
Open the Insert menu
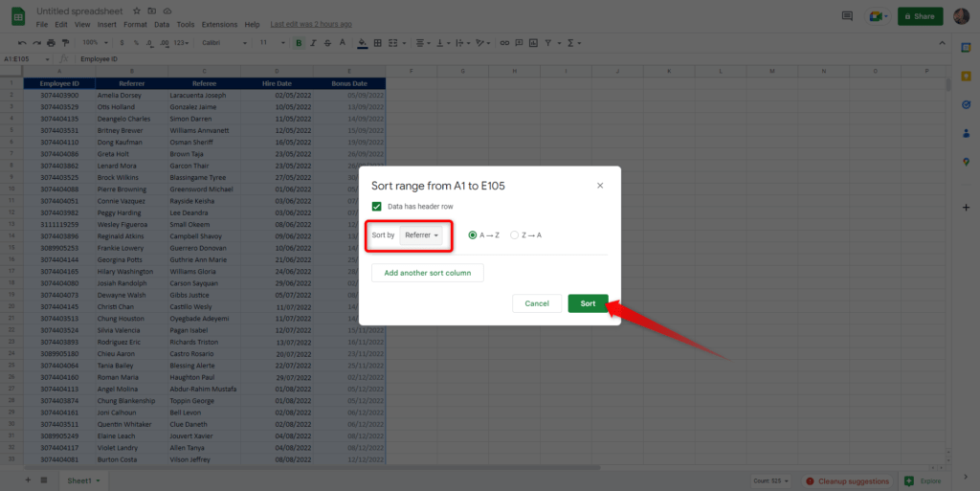pos(107,24)
